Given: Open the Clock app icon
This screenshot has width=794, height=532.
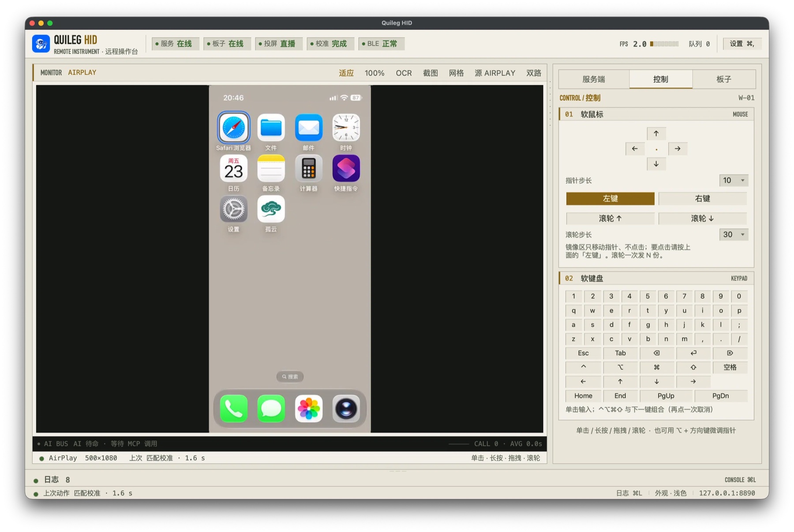Looking at the screenshot, I should [346, 128].
